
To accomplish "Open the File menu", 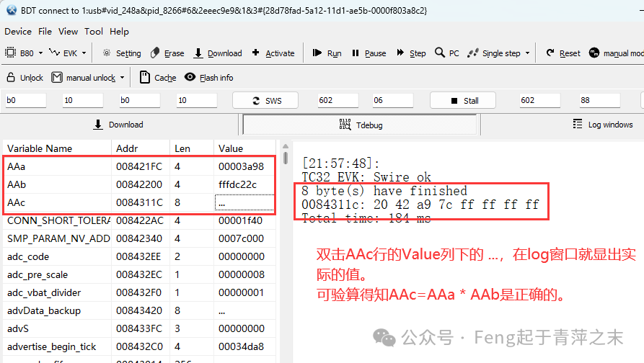I will 45,32.
